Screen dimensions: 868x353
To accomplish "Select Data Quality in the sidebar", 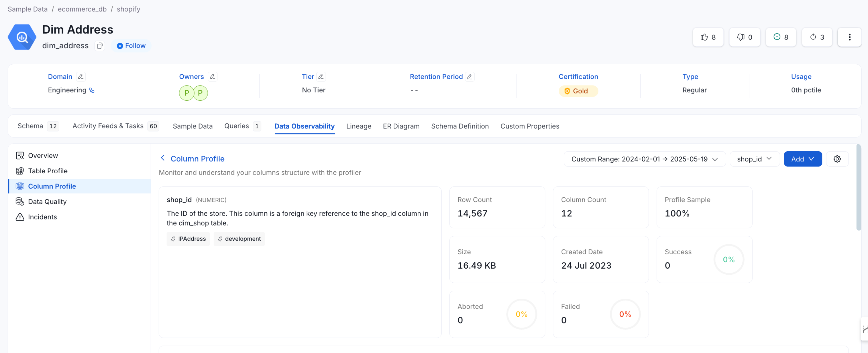I will [47, 202].
